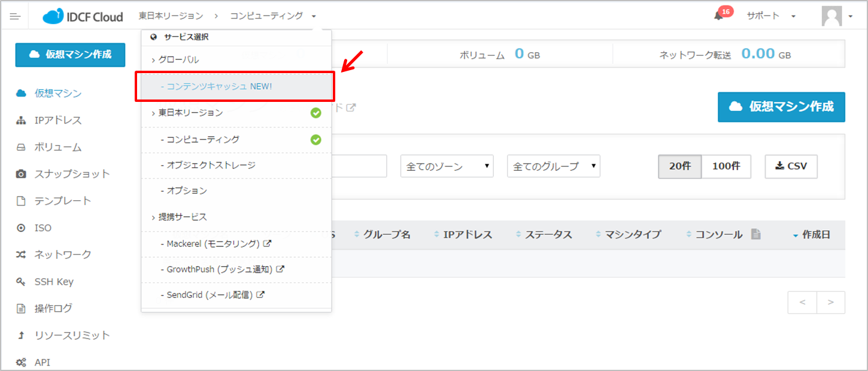Expand the 全てのゾーン dropdown
Image resolution: width=868 pixels, height=371 pixels.
[447, 166]
